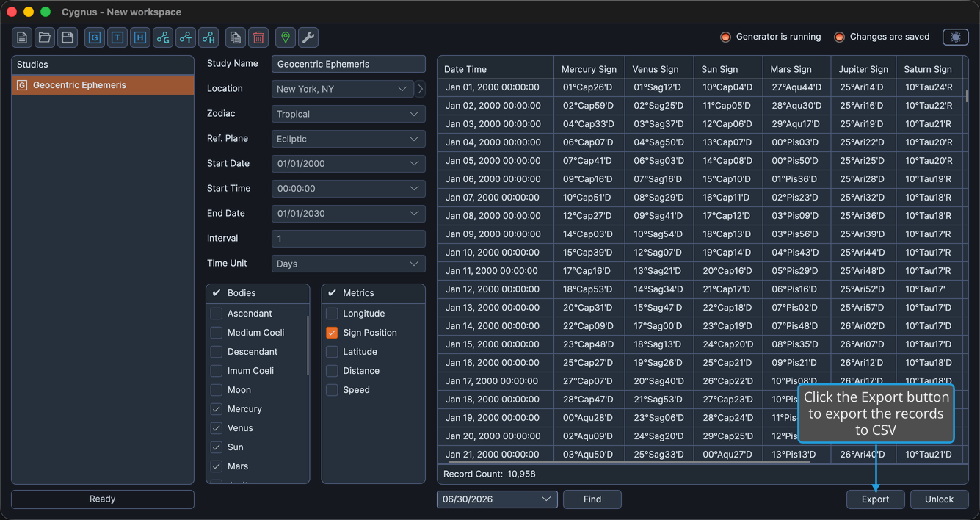Enable the Moon checkbox
This screenshot has width=980, height=520.
[217, 390]
